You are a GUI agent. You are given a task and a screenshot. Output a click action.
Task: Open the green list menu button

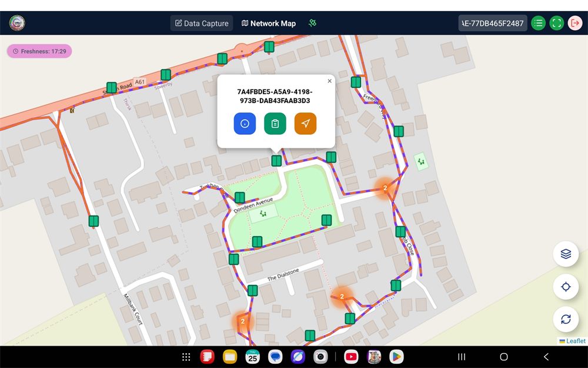tap(538, 24)
